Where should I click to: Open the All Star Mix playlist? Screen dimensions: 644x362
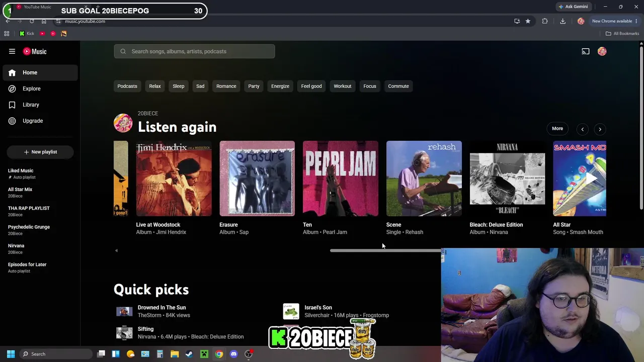(x=40, y=193)
